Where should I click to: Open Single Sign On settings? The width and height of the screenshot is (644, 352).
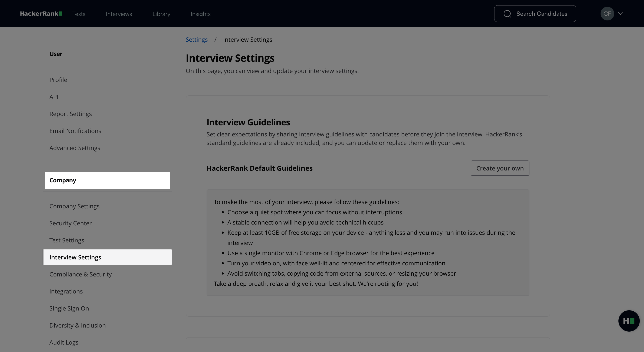69,308
